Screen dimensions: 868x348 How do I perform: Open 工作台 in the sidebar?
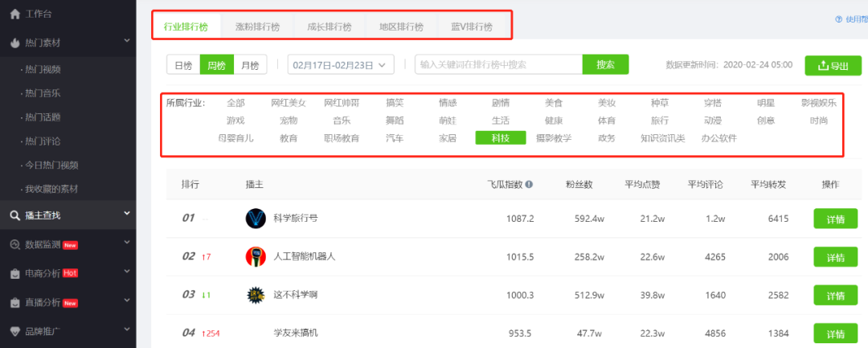39,14
